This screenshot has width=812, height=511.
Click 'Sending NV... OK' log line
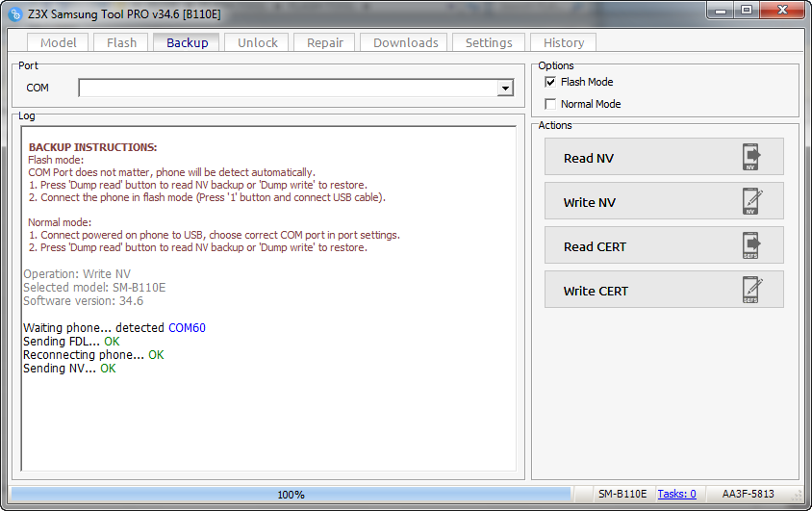69,369
